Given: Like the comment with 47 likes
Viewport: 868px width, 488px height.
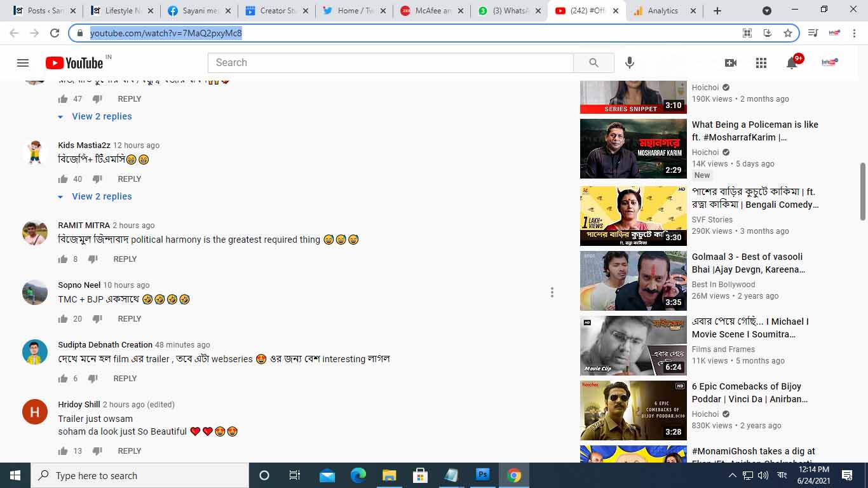Looking at the screenshot, I should point(63,99).
